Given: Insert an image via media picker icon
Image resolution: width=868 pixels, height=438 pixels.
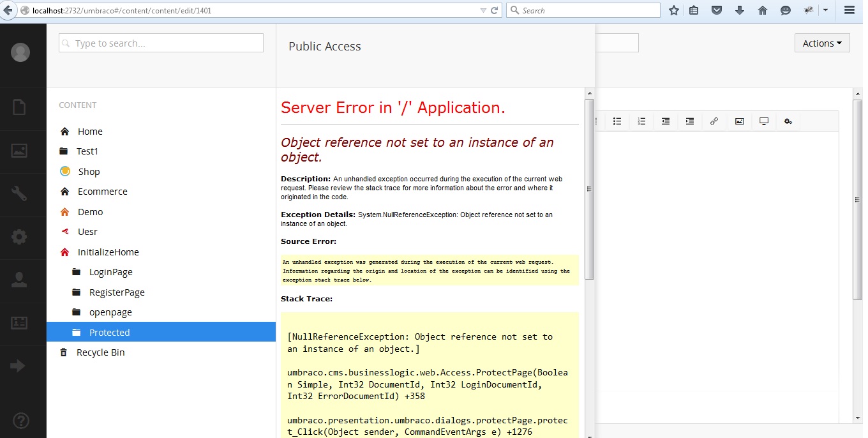Looking at the screenshot, I should pyautogui.click(x=739, y=121).
